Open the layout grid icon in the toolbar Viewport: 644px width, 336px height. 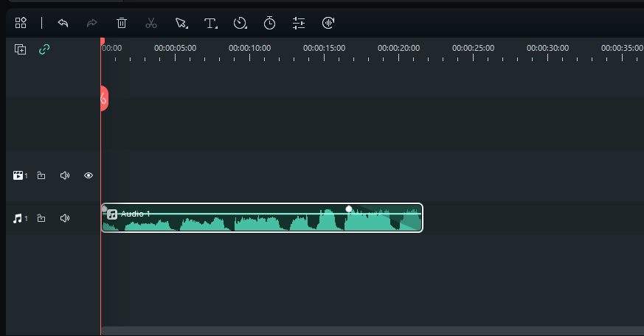(21, 23)
